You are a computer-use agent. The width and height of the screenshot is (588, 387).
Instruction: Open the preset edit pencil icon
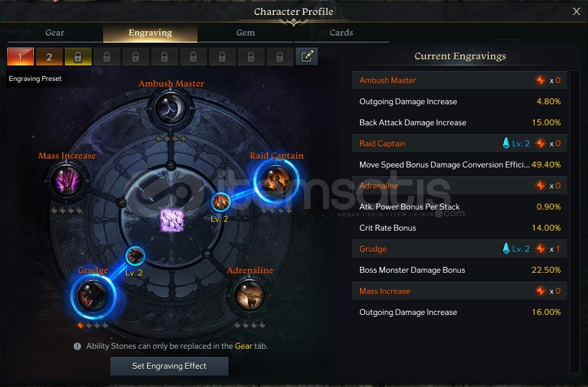pos(307,57)
